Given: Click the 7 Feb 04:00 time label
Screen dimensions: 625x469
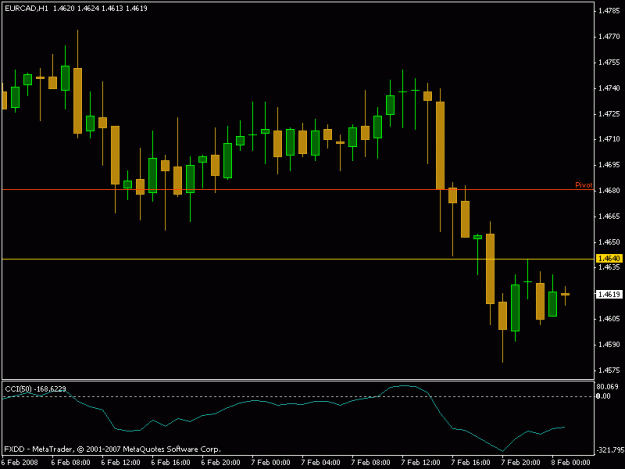Looking at the screenshot, I should click(320, 462).
